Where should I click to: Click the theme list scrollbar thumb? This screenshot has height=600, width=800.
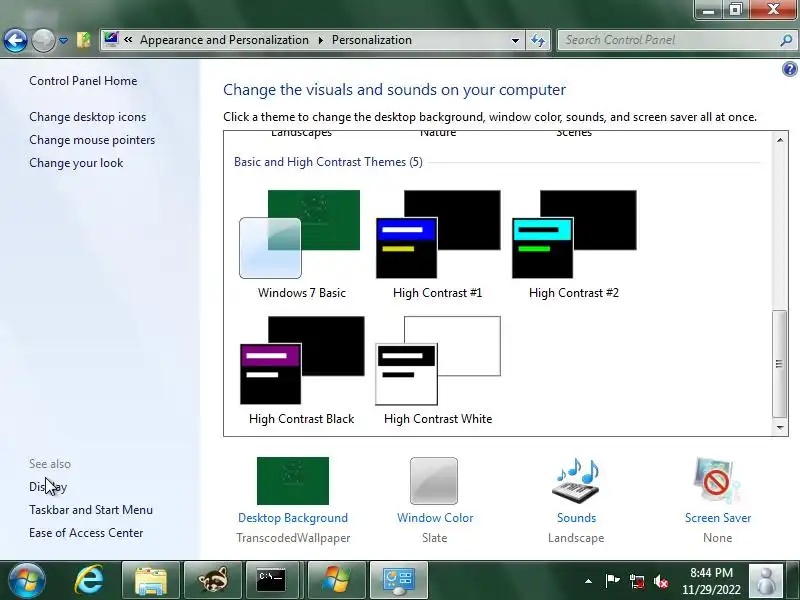pyautogui.click(x=779, y=363)
